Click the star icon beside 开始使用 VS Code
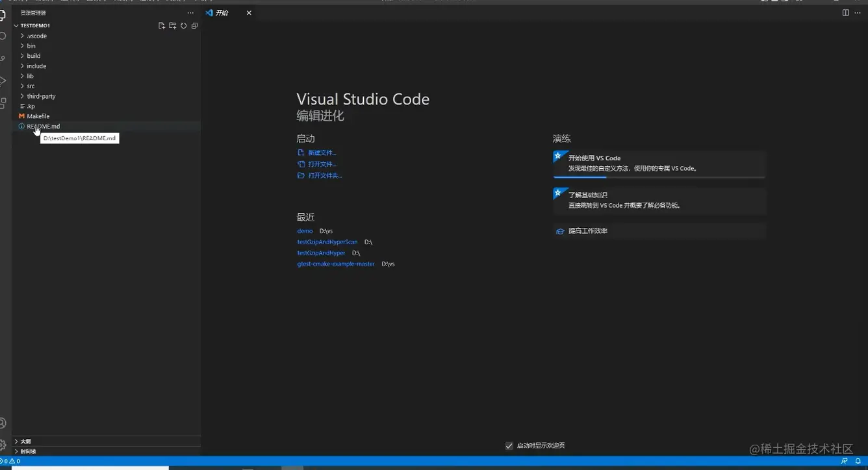 557,156
